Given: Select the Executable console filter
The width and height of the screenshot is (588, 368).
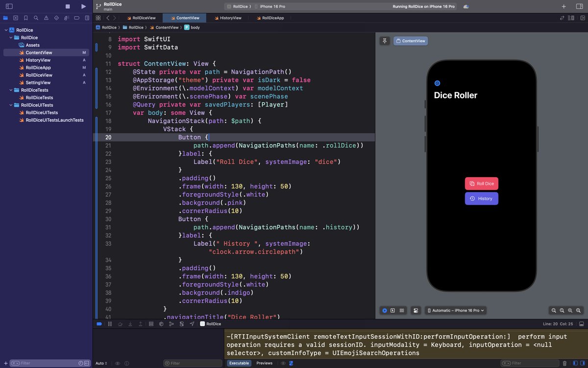Looking at the screenshot, I should [x=239, y=363].
